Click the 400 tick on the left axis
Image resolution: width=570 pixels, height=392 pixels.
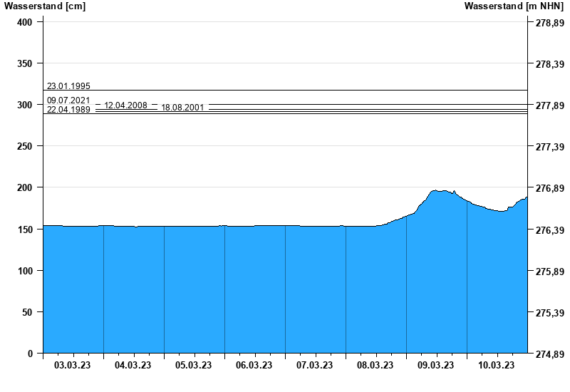click(x=25, y=22)
